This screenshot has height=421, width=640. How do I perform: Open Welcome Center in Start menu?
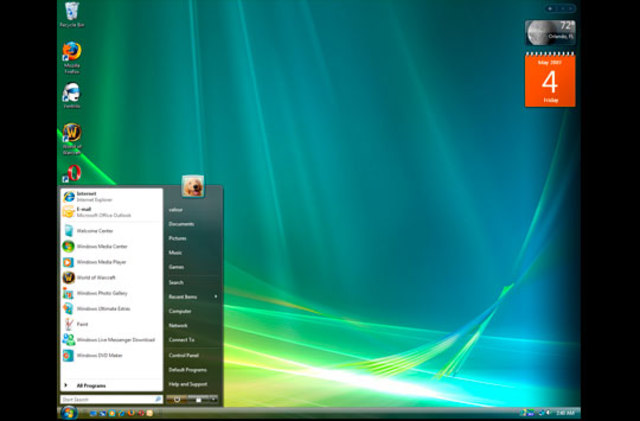111,231
